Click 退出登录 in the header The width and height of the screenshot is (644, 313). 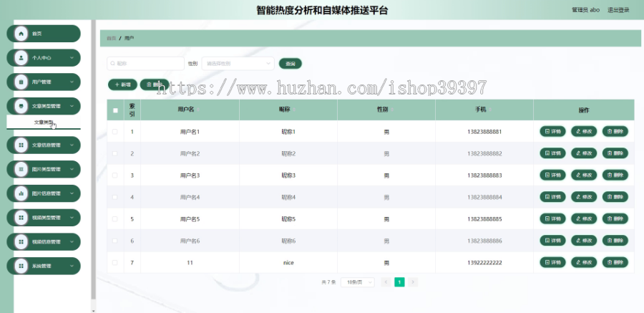618,10
